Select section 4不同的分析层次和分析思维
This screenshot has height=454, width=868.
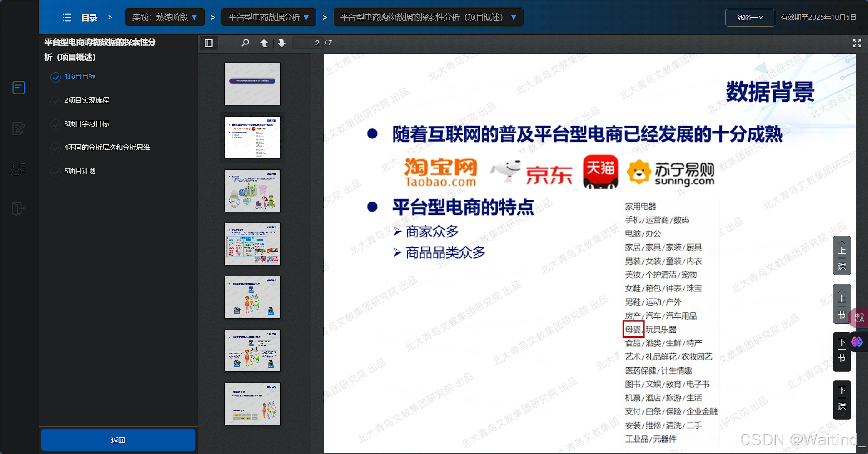click(x=107, y=148)
